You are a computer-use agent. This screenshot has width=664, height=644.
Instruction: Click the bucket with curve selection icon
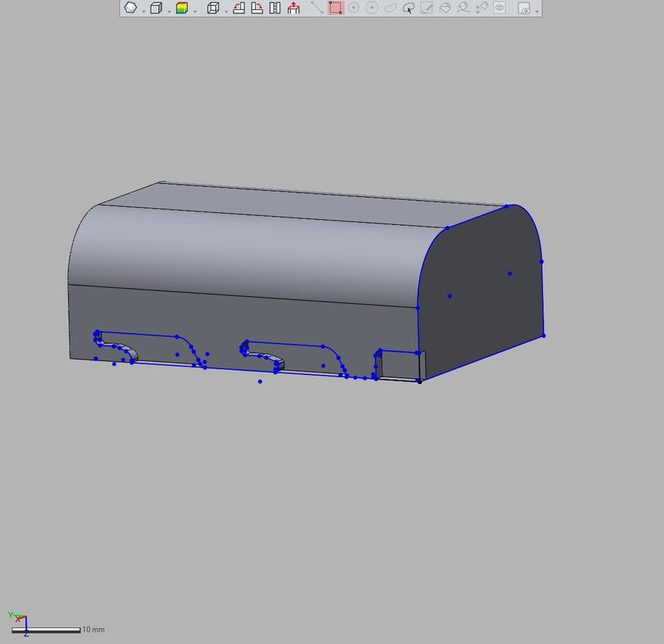463,8
